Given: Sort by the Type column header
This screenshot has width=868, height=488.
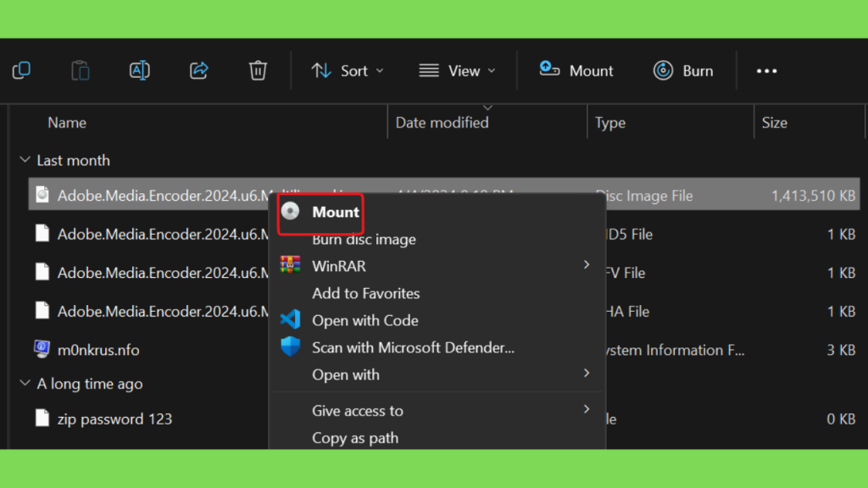Looking at the screenshot, I should tap(610, 122).
